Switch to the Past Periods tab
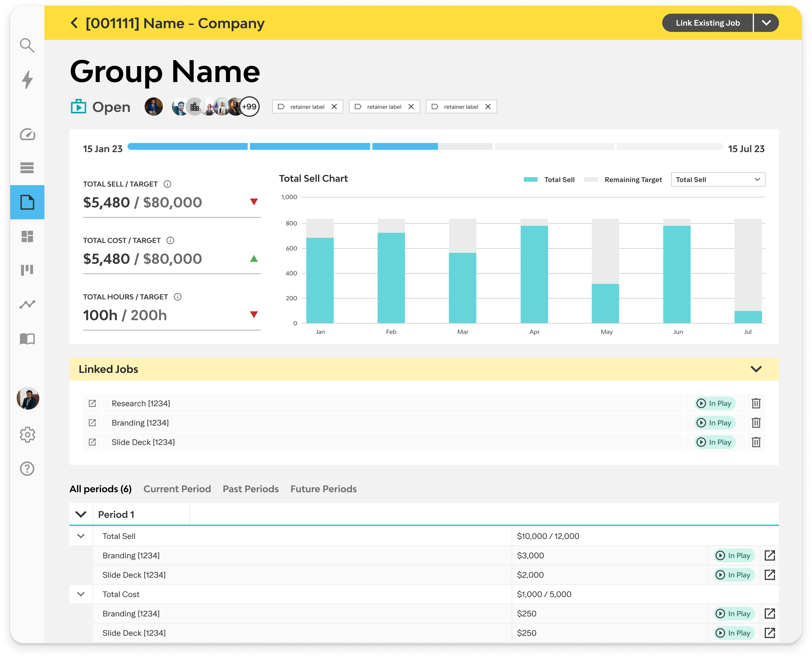The width and height of the screenshot is (812, 658). pos(251,489)
